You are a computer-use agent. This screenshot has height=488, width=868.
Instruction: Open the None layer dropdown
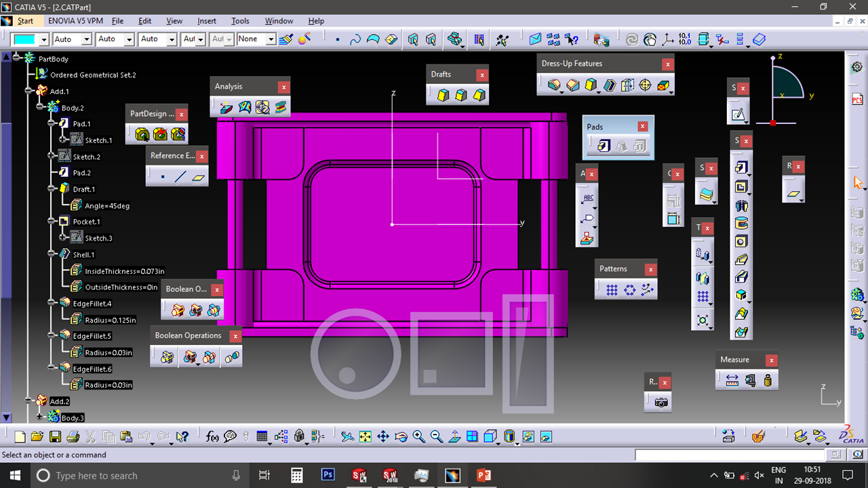271,39
